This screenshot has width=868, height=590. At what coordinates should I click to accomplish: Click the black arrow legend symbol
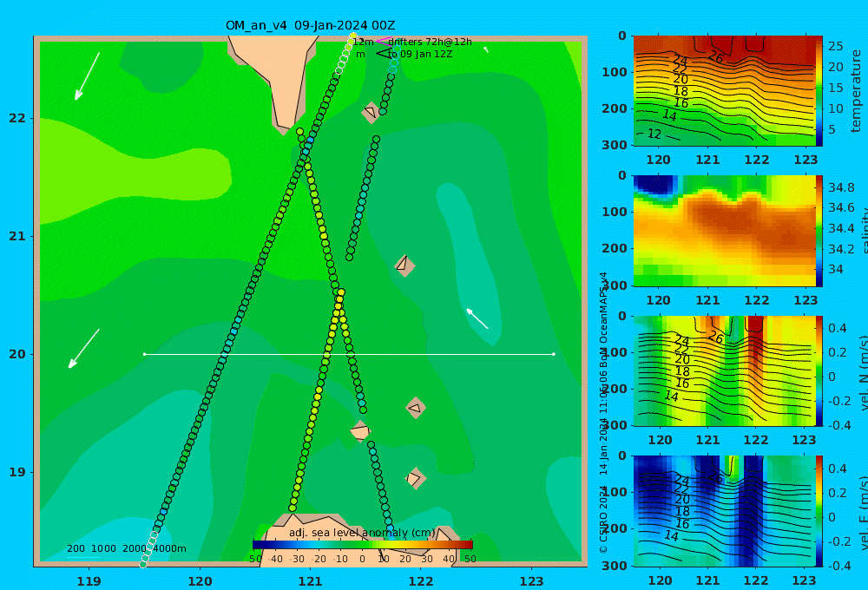[x=383, y=54]
